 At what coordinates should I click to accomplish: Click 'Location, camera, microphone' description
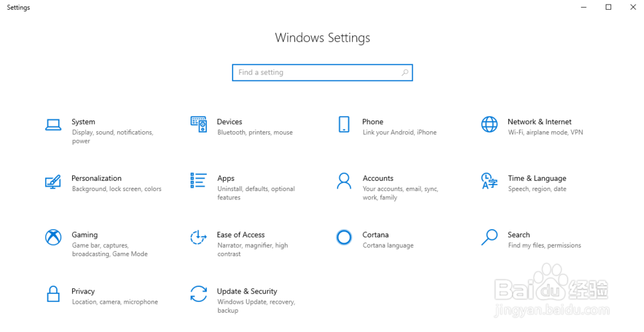tap(115, 302)
